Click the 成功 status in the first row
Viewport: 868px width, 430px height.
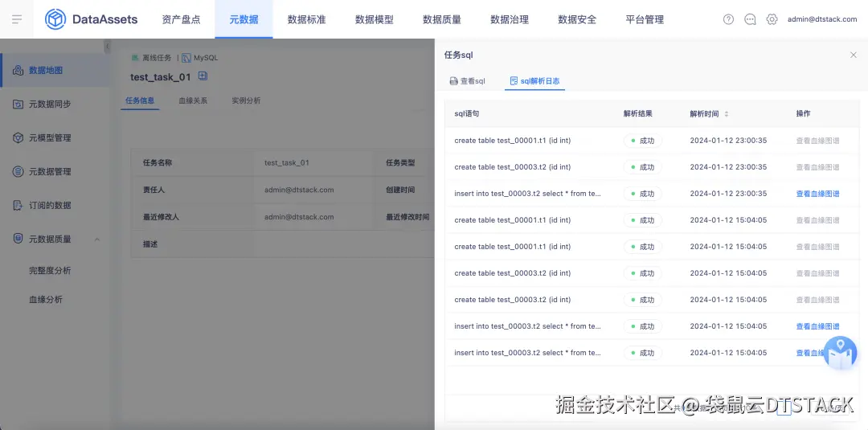tap(643, 141)
